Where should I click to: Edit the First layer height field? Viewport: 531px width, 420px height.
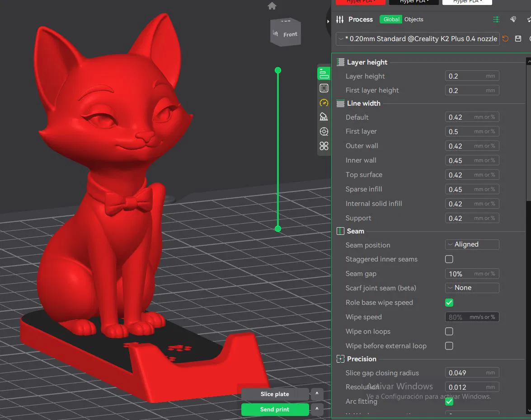(472, 90)
